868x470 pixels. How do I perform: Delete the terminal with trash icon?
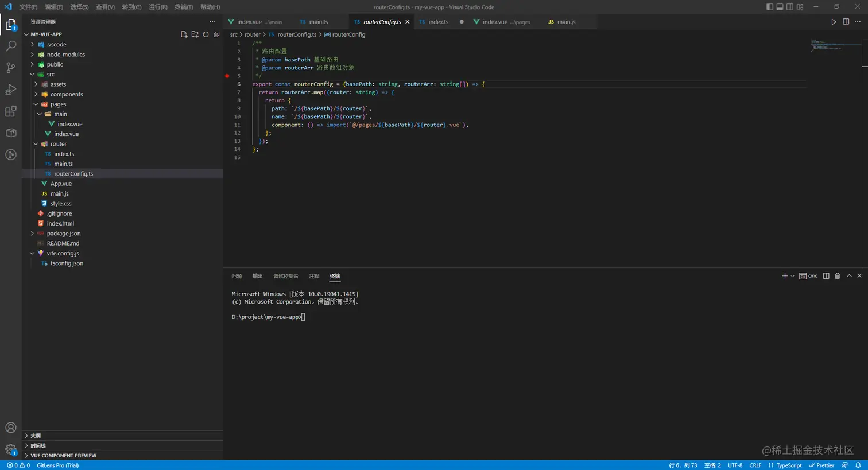tap(837, 276)
